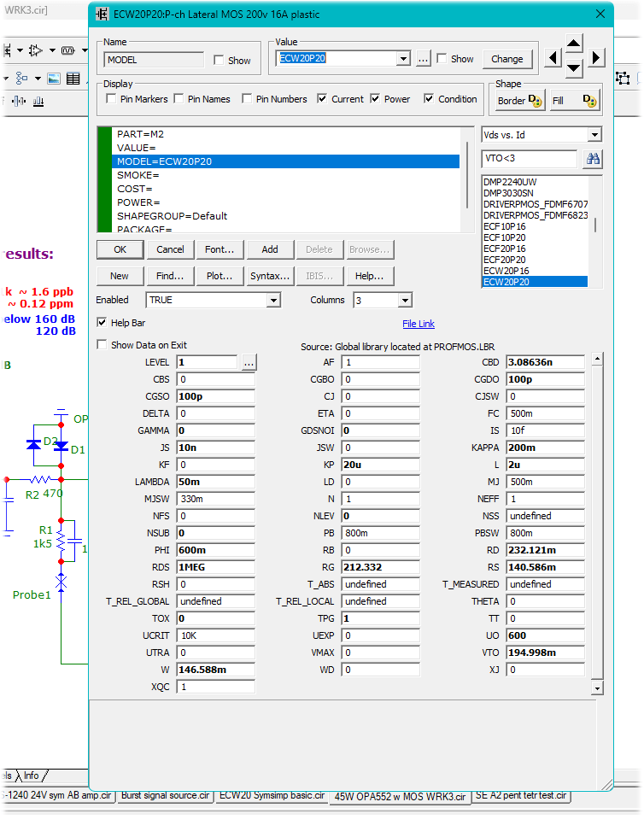Click the VTO parameter input field
This screenshot has height=837, width=644.
tap(545, 653)
